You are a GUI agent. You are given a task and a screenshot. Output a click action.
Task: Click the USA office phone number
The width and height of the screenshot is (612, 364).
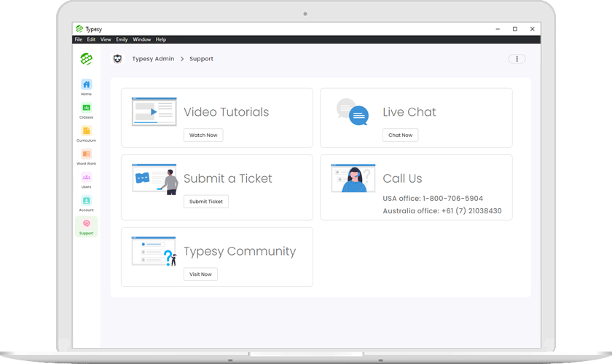(x=452, y=198)
